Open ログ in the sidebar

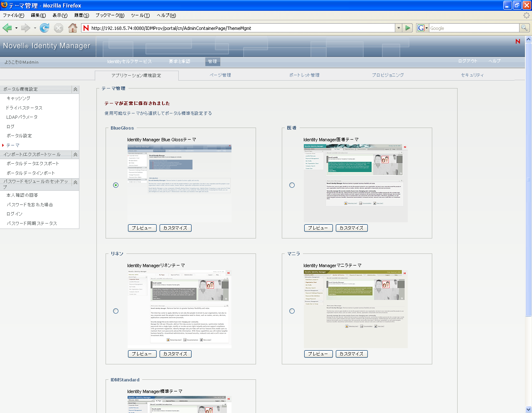(10, 127)
